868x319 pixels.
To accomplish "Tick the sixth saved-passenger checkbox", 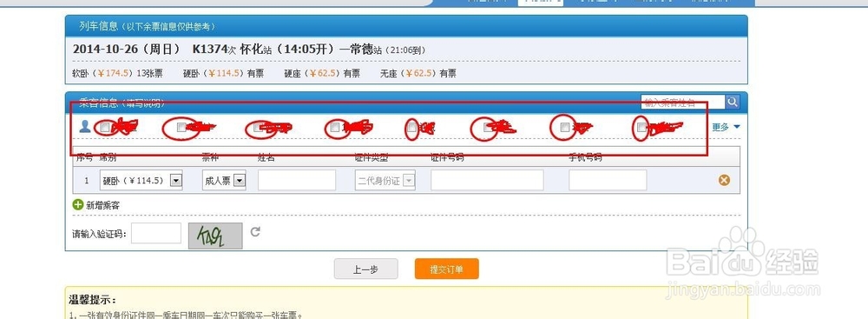I will [488, 128].
